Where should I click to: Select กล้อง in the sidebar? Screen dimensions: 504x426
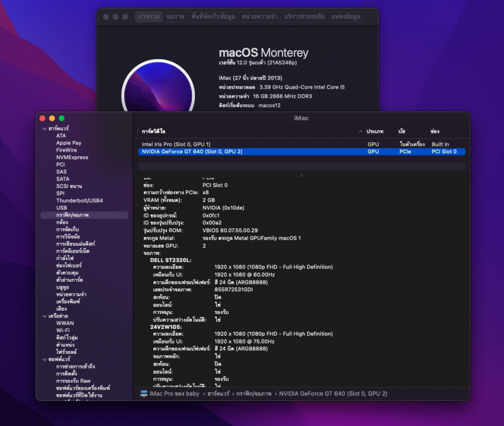(x=62, y=222)
